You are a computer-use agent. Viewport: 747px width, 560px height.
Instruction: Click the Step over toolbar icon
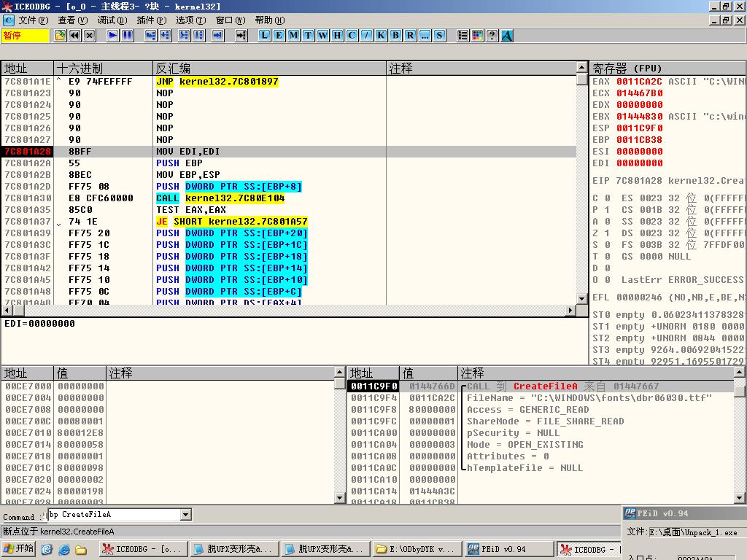point(166,35)
